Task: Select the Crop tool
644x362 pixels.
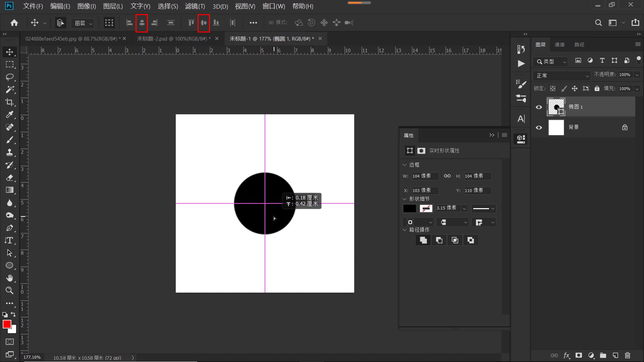Action: pos(9,102)
